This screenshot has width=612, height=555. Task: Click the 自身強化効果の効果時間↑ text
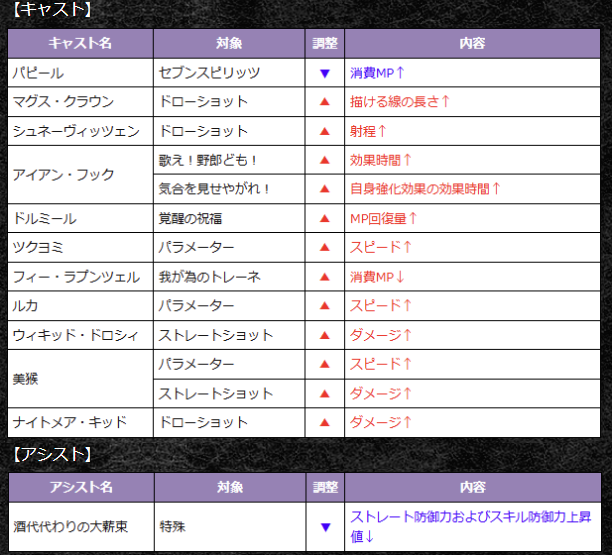tap(425, 189)
